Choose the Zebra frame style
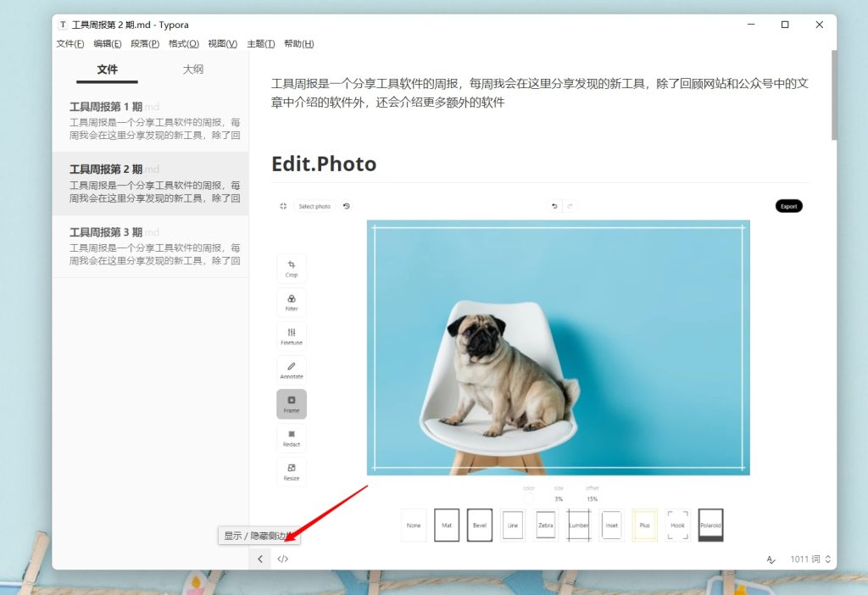The height and width of the screenshot is (595, 868). (x=546, y=525)
